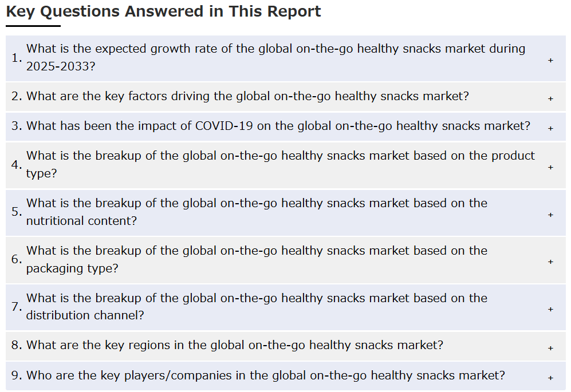The image size is (571, 392).
Task: Click plus icon for key regions question
Action: click(550, 349)
